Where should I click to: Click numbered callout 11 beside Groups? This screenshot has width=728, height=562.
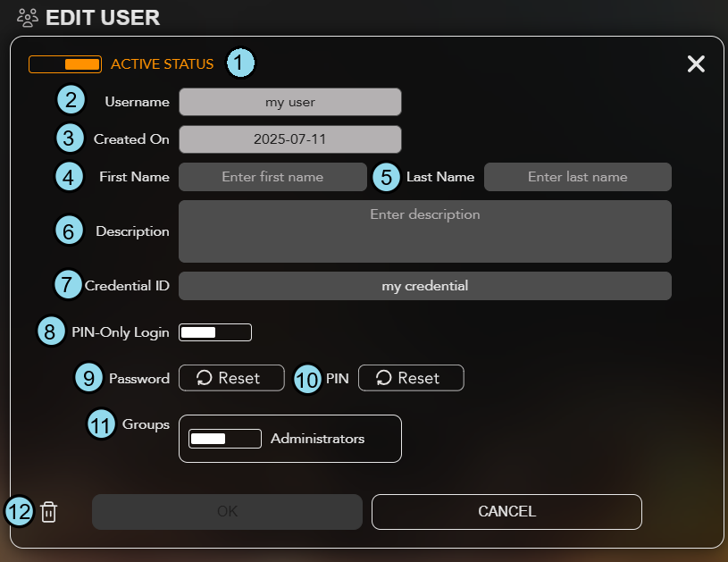[x=101, y=424]
